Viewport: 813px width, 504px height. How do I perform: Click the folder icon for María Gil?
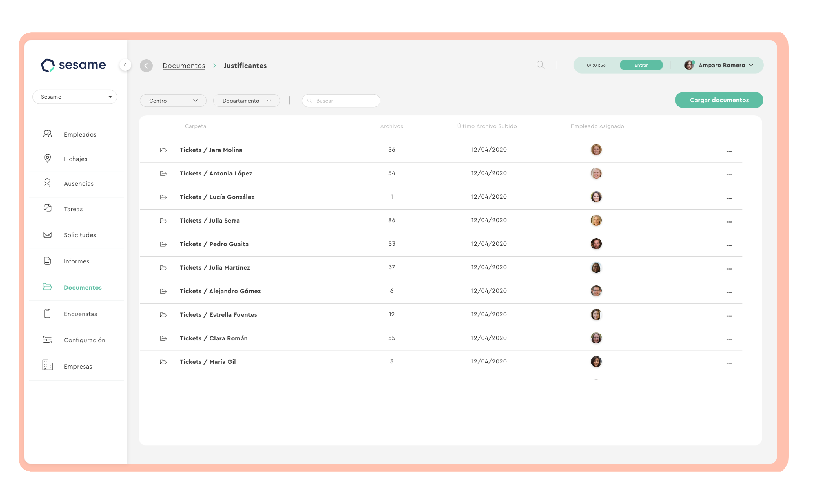[x=163, y=362]
